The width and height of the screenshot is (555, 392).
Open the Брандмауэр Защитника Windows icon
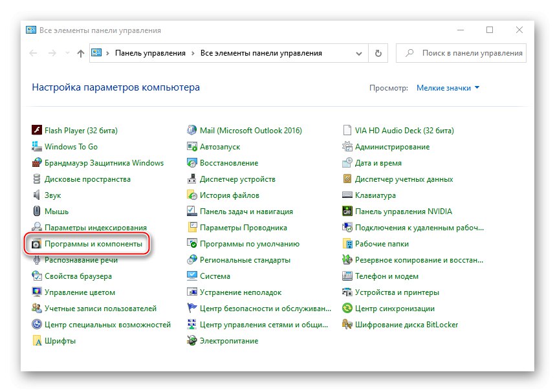coord(37,163)
